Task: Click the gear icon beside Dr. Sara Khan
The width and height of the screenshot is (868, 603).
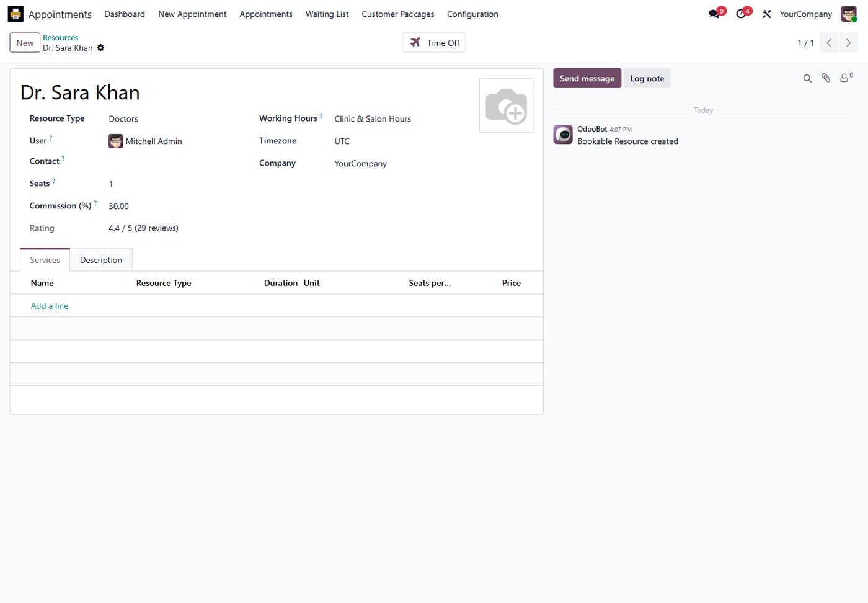Action: click(x=100, y=48)
